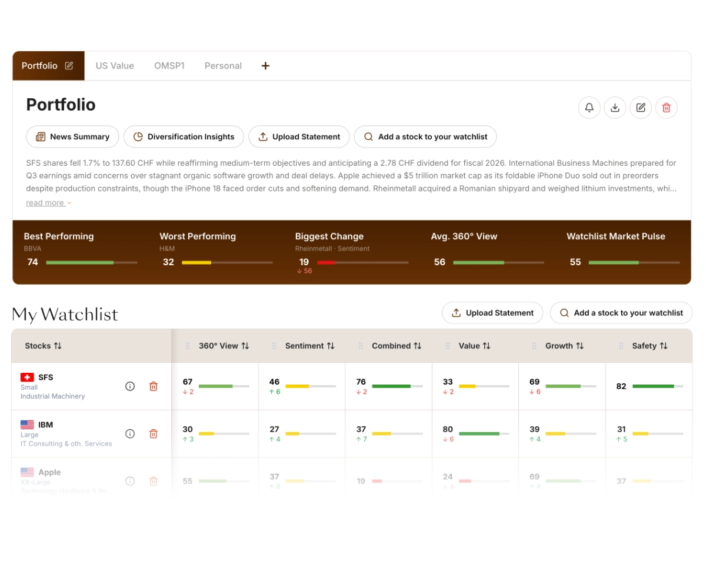The height and width of the screenshot is (588, 706).
Task: Click the BBVA label under Best Performing
Action: click(x=32, y=249)
